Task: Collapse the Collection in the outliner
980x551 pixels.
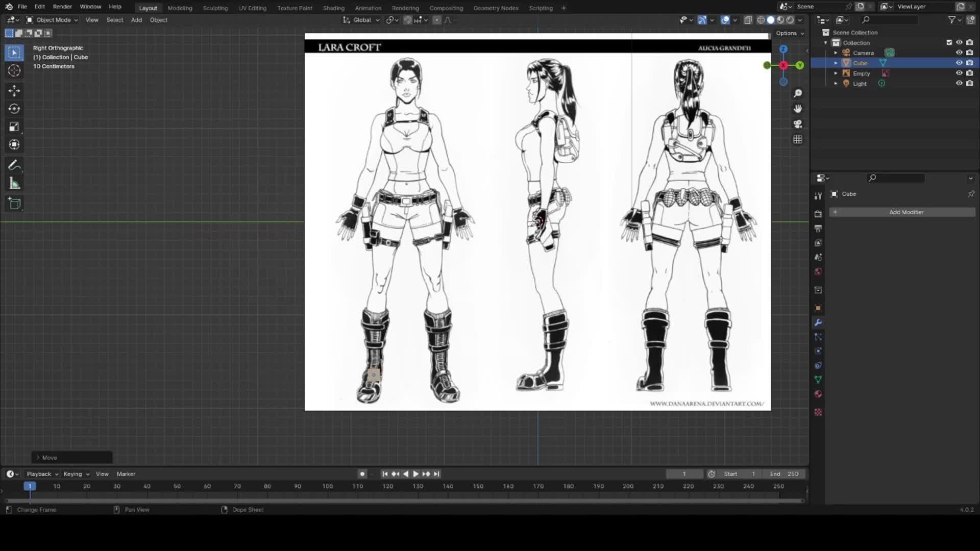Action: [825, 43]
